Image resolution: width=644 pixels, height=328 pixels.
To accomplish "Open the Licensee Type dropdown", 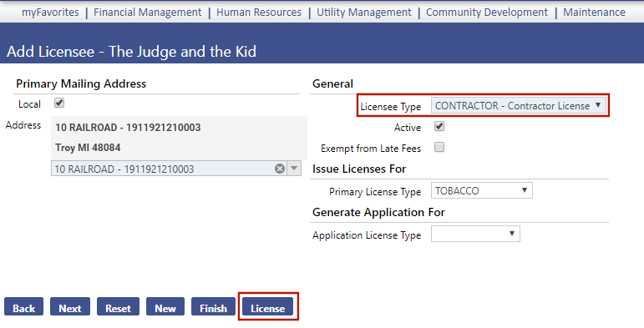I will (x=519, y=106).
